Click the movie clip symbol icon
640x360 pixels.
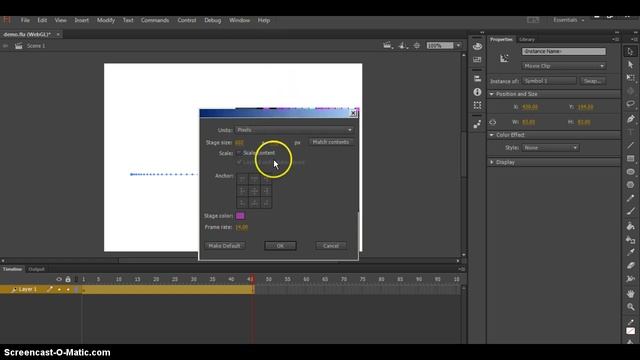point(504,58)
